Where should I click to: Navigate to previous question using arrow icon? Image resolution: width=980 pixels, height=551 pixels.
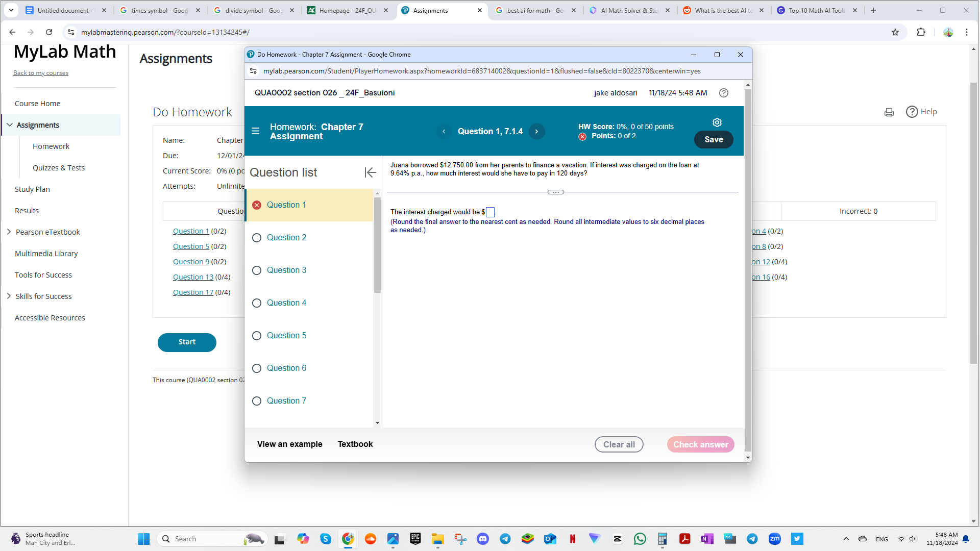click(x=444, y=131)
